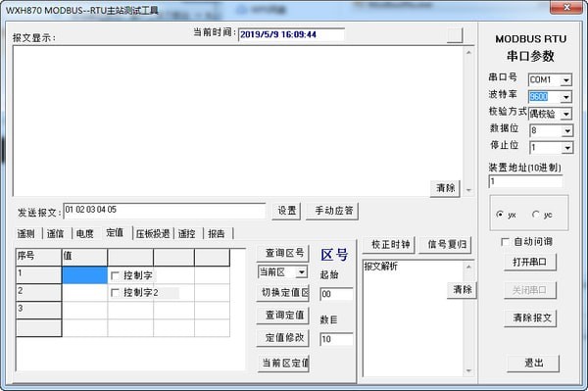
Task: Check the 控制字 checkbox in row 1
Action: [116, 276]
